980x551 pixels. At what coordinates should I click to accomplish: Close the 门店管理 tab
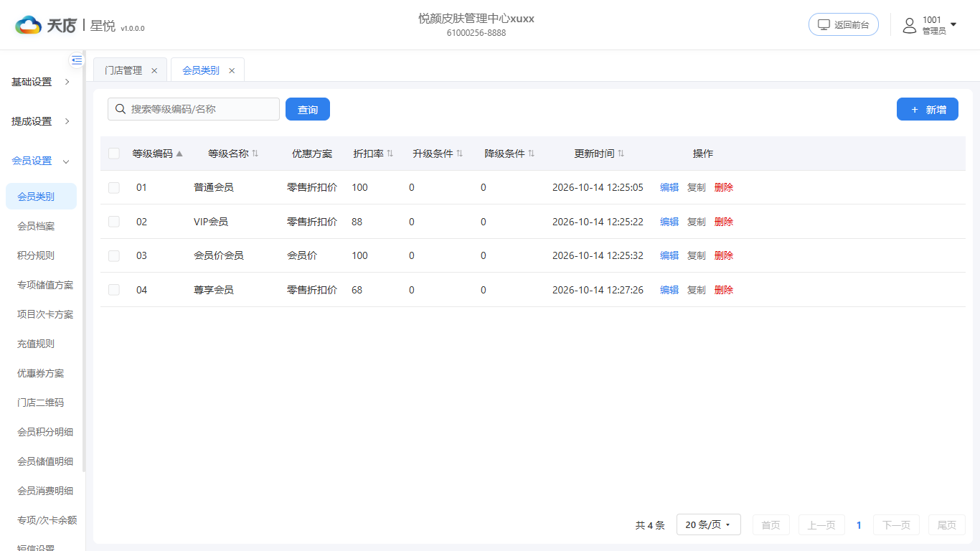[x=154, y=70]
